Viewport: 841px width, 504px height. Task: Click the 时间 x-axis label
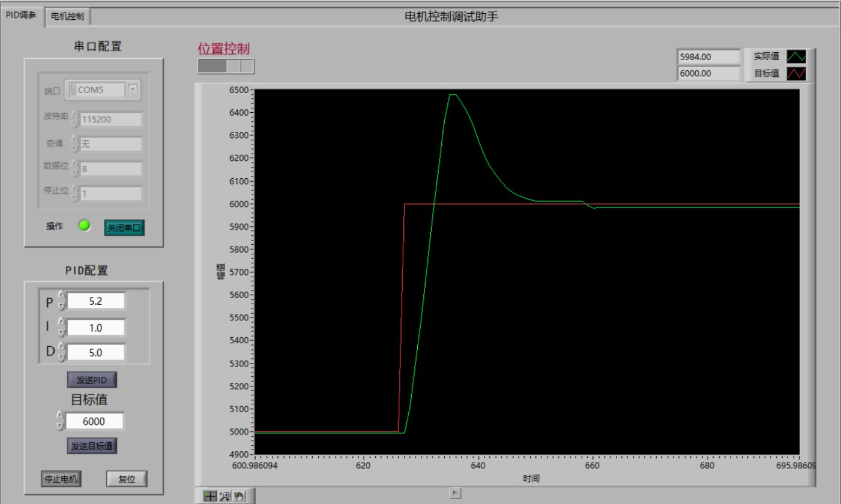[531, 479]
